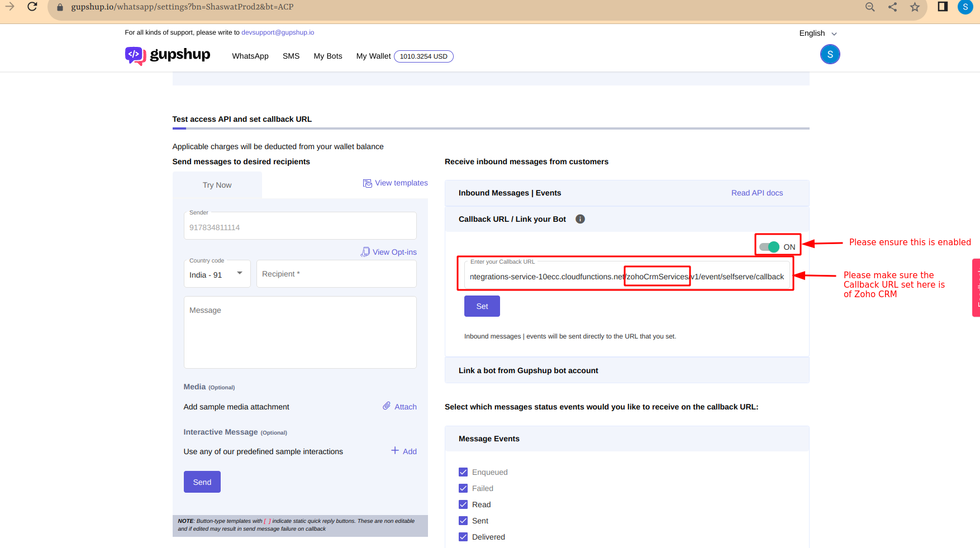Click the Set callback URL button
This screenshot has width=980, height=548.
click(x=482, y=306)
